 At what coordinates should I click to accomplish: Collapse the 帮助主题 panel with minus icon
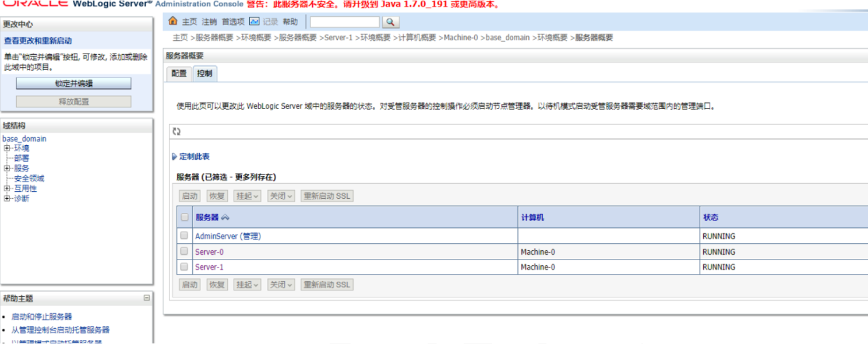(147, 298)
